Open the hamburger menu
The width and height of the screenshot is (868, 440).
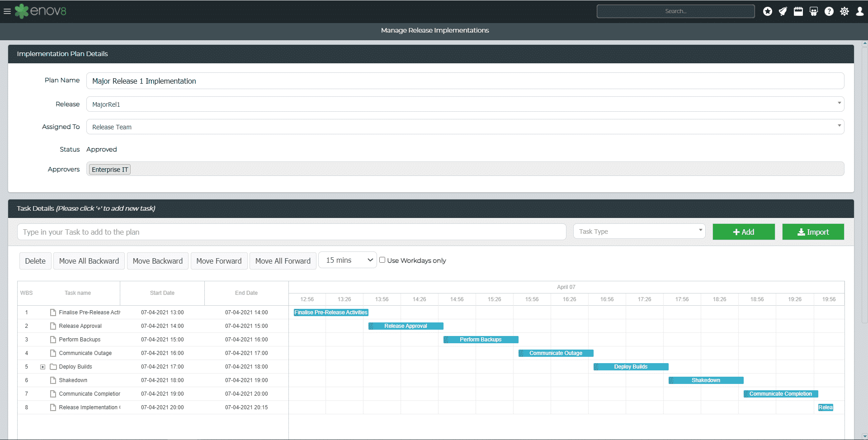7,11
